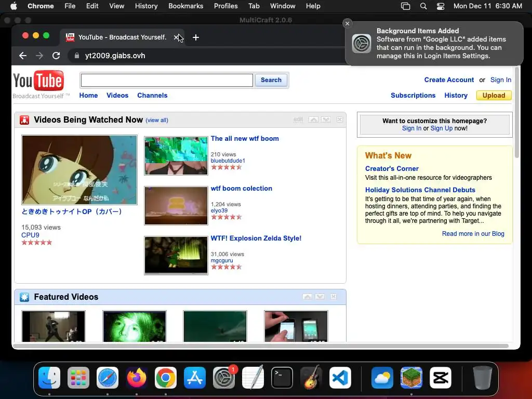
Task: Click the view all link
Action: pyautogui.click(x=157, y=120)
